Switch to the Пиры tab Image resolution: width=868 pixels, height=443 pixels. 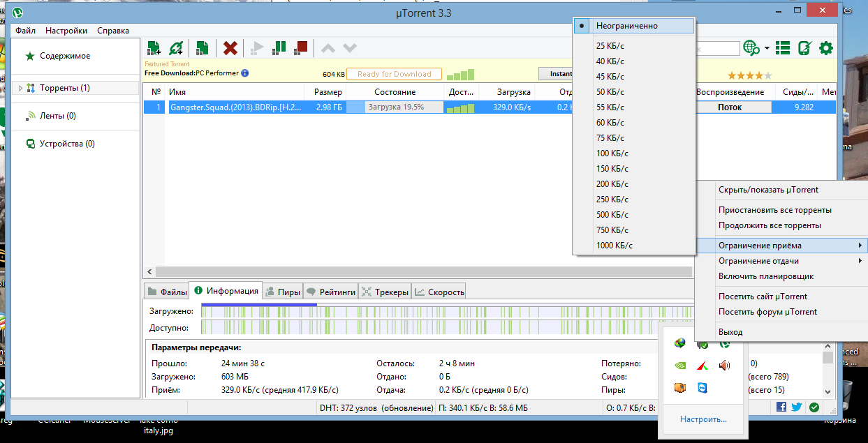(282, 292)
